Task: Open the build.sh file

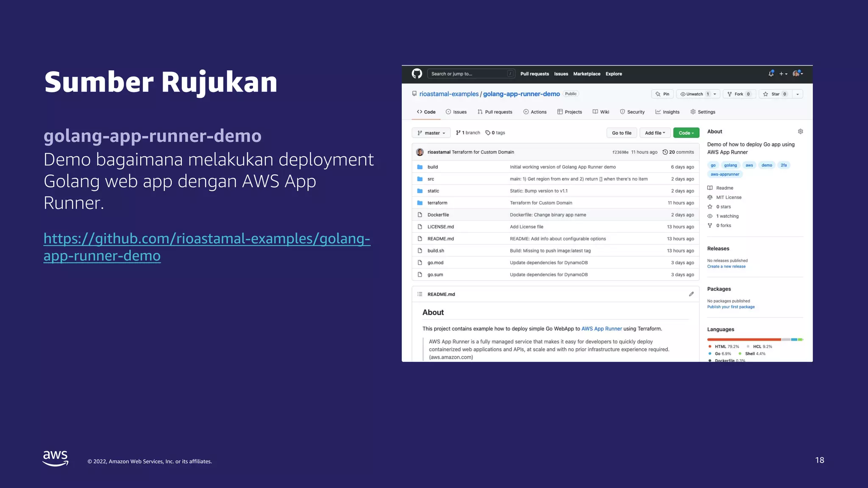Action: click(436, 251)
